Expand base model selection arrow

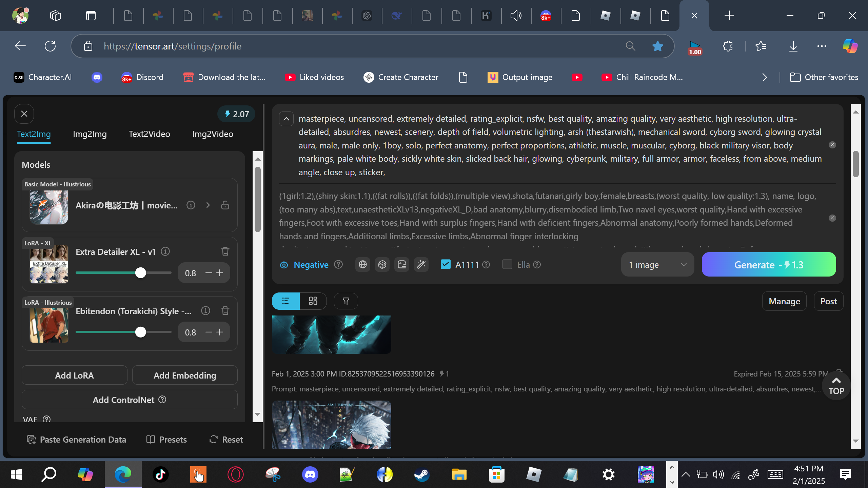208,205
